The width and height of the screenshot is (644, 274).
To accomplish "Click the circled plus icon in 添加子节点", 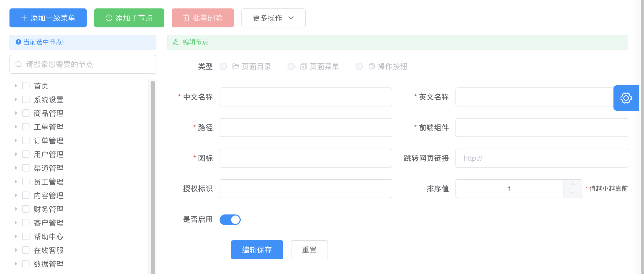I will click(x=109, y=18).
